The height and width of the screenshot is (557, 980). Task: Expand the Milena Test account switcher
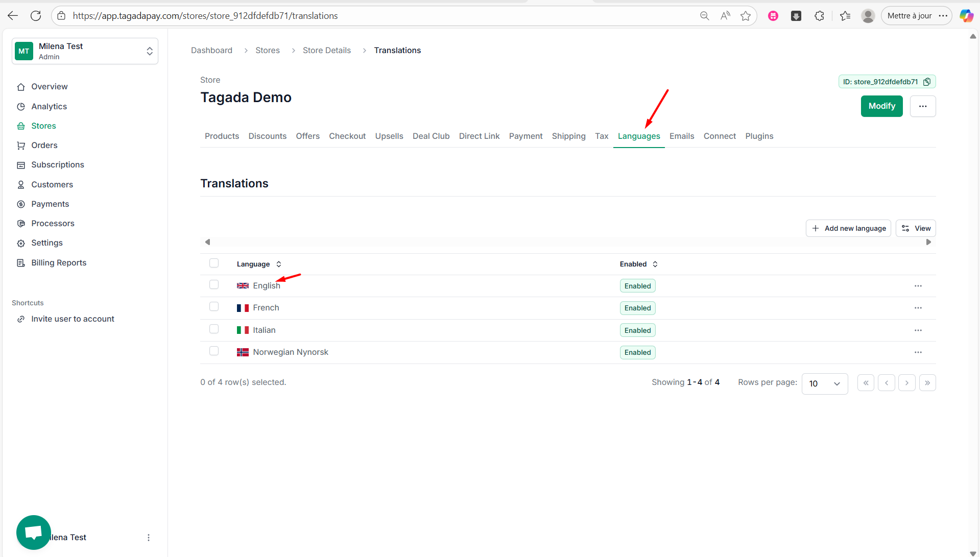click(149, 51)
